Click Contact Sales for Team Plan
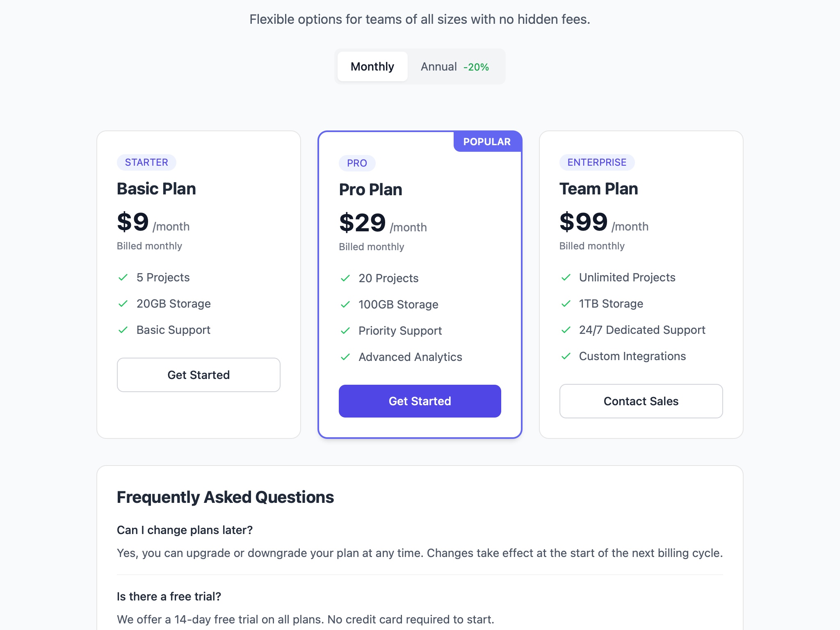Screen dimensions: 840x630 (641, 401)
